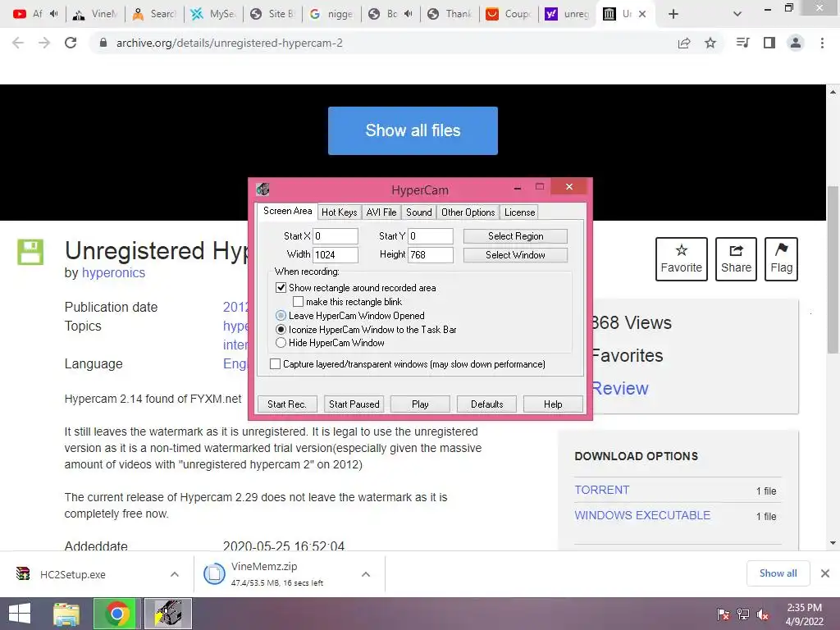Image resolution: width=840 pixels, height=630 pixels.
Task: Click the Defaults button in HyperCam
Action: 486,404
